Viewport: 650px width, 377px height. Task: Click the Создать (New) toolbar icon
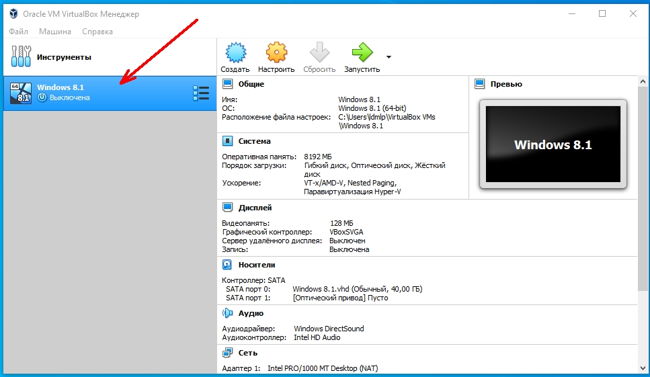point(235,53)
